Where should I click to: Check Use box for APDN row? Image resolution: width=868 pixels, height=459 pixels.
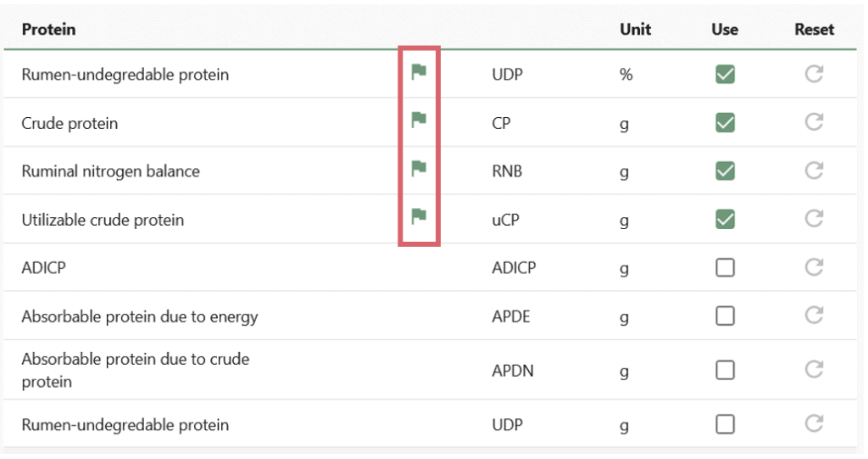point(726,370)
